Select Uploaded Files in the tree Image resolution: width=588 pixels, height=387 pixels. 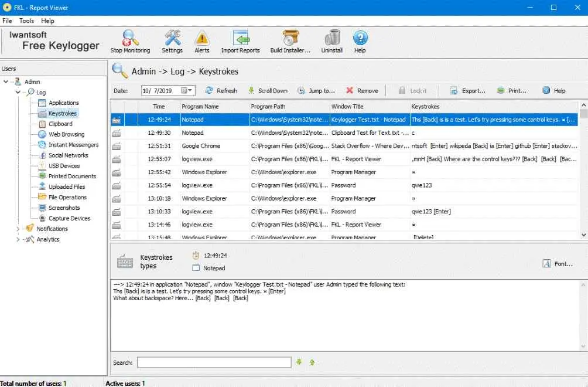coord(67,186)
